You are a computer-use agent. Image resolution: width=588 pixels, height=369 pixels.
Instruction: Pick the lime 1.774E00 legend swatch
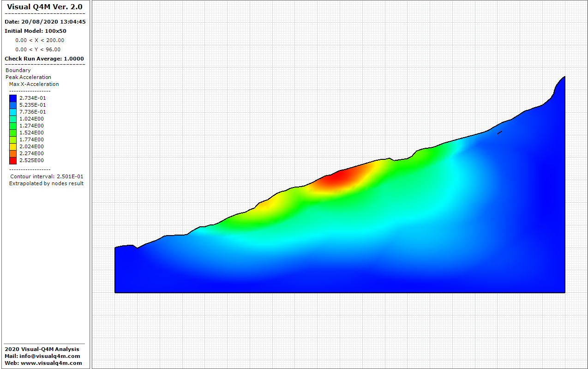tap(13, 139)
